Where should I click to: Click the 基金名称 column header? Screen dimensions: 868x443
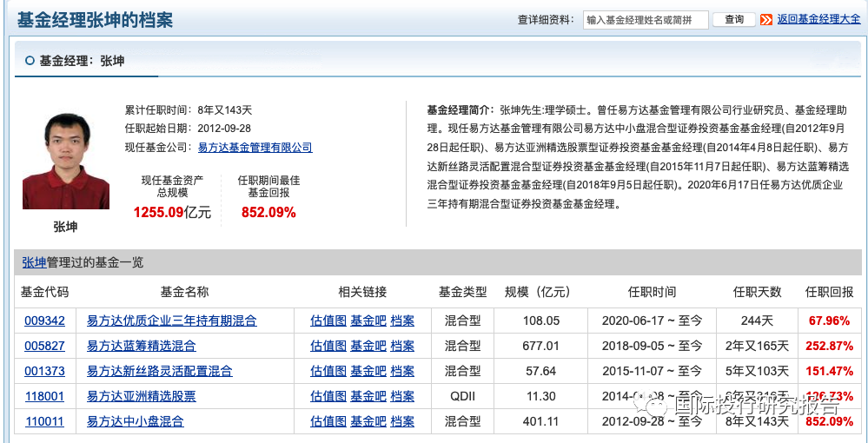click(184, 292)
